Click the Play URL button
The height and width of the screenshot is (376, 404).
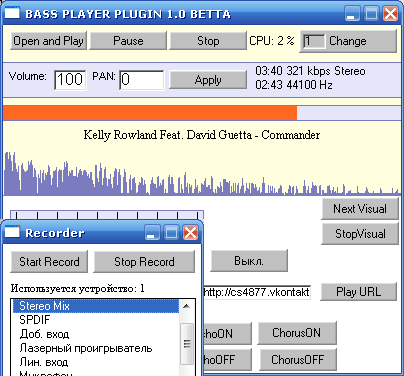358,292
